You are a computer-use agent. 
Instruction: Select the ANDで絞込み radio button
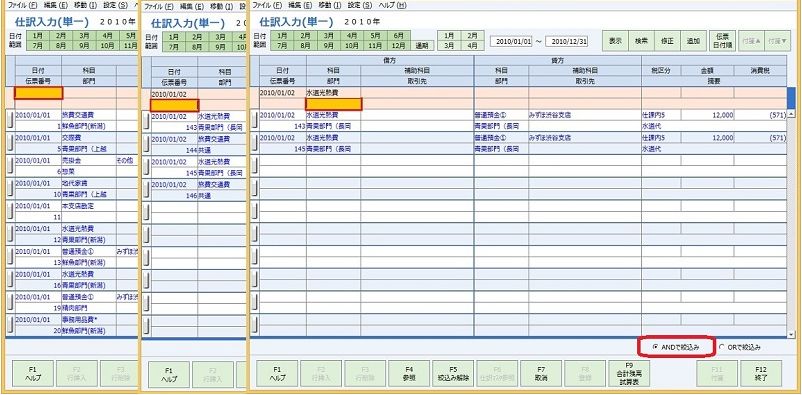point(656,347)
